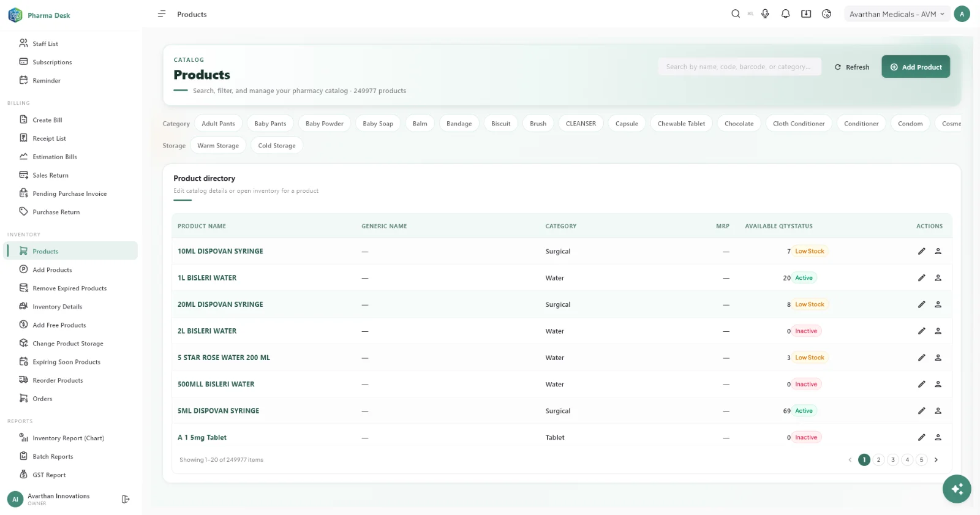Open inventory icon for 5 STAR ROSE WATER
This screenshot has width=980, height=515.
click(x=938, y=358)
